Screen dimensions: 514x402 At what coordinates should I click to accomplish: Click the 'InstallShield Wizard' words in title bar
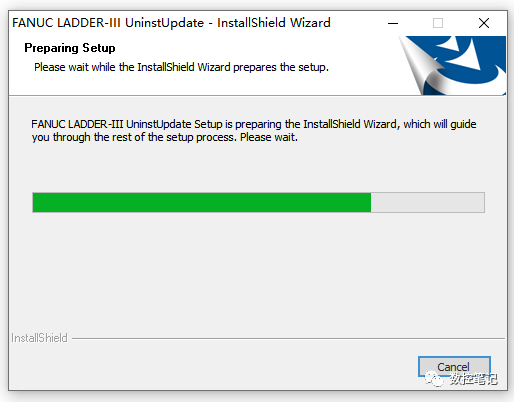pos(274,23)
